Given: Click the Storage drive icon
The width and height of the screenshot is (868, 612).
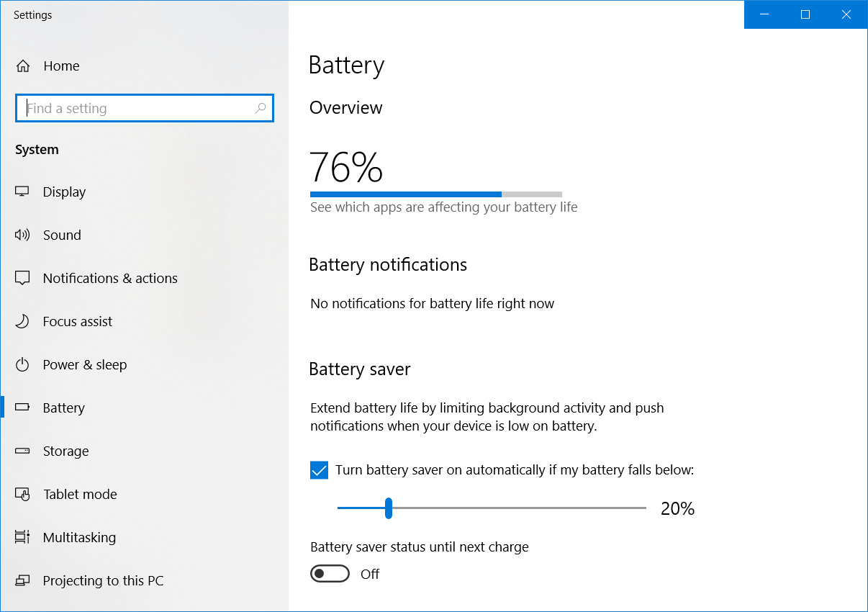Looking at the screenshot, I should [x=22, y=451].
